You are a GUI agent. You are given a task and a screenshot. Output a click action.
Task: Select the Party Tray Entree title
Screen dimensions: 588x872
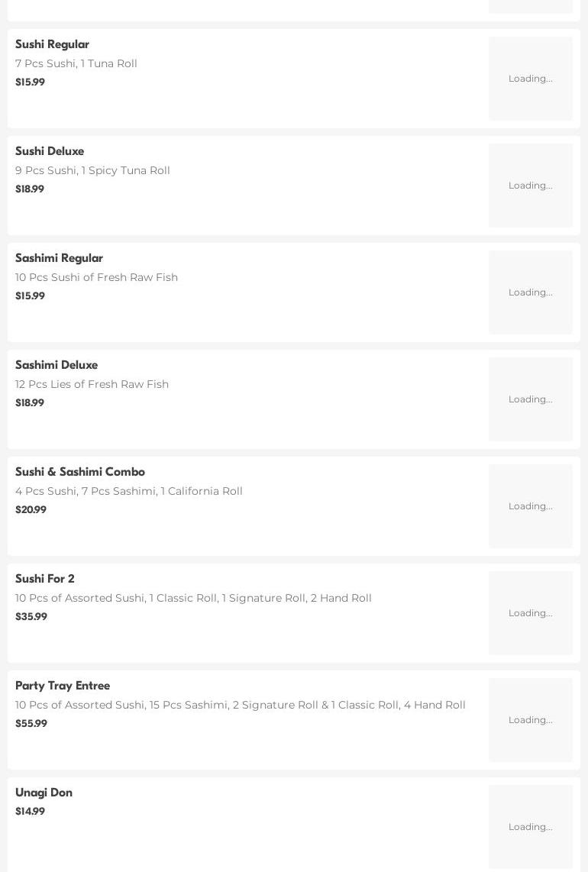[63, 686]
